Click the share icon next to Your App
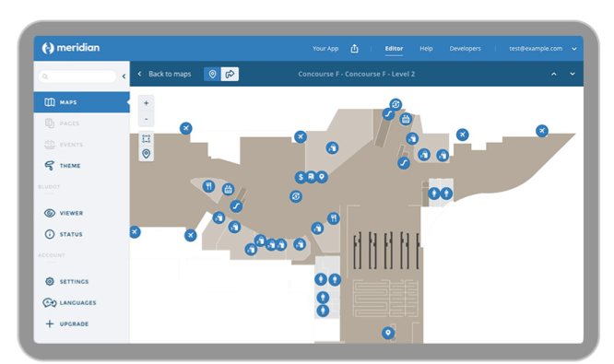Viewport: 614px width, 364px height. tap(354, 49)
